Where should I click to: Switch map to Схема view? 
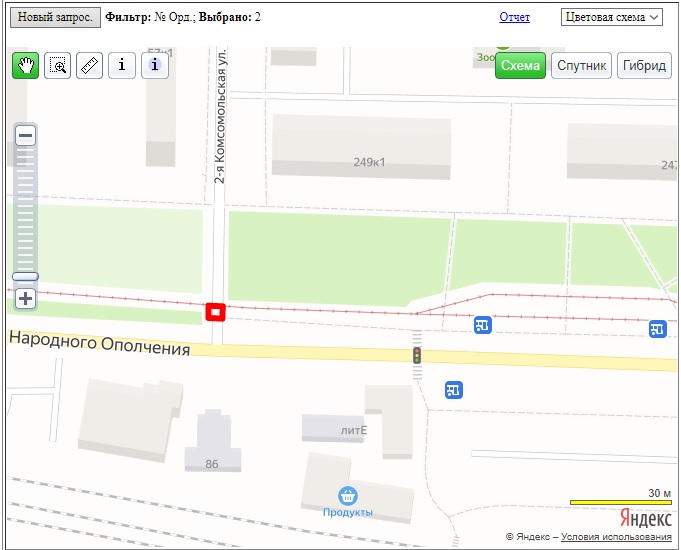click(520, 66)
